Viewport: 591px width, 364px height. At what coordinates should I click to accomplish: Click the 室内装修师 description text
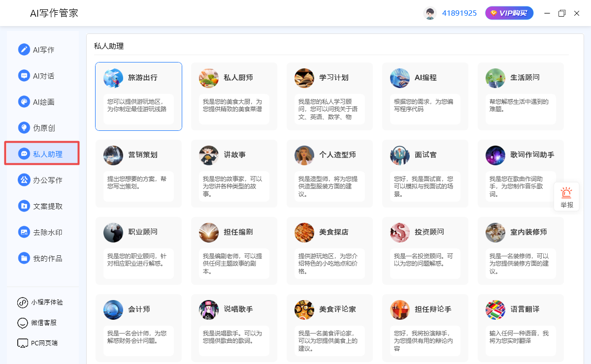(x=519, y=264)
